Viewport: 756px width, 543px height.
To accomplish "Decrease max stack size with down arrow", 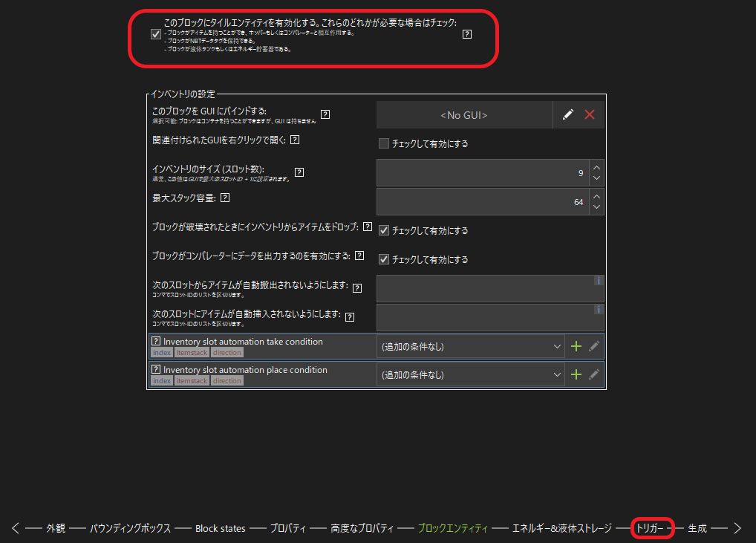I will 597,207.
